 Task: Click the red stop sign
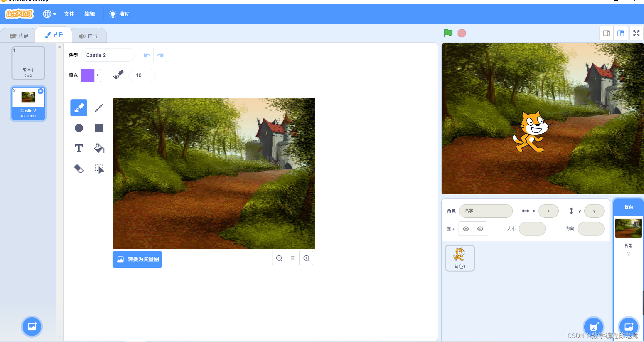(x=462, y=33)
